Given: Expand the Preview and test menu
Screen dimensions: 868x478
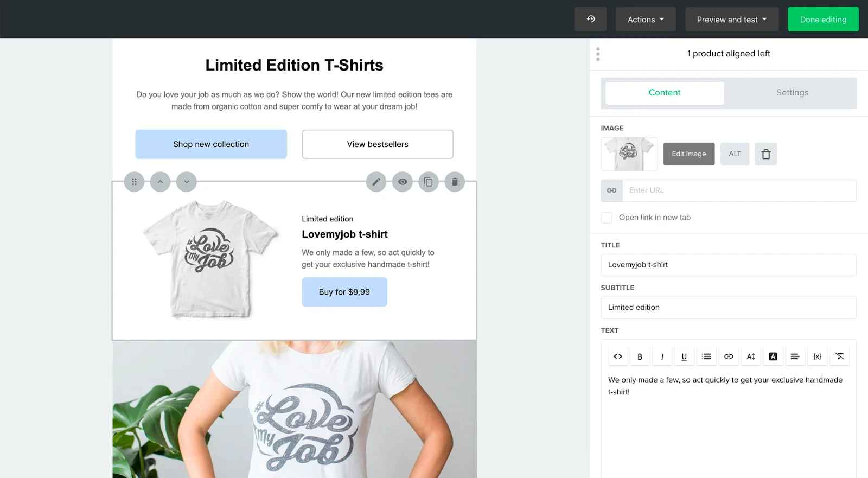Looking at the screenshot, I should pos(731,20).
